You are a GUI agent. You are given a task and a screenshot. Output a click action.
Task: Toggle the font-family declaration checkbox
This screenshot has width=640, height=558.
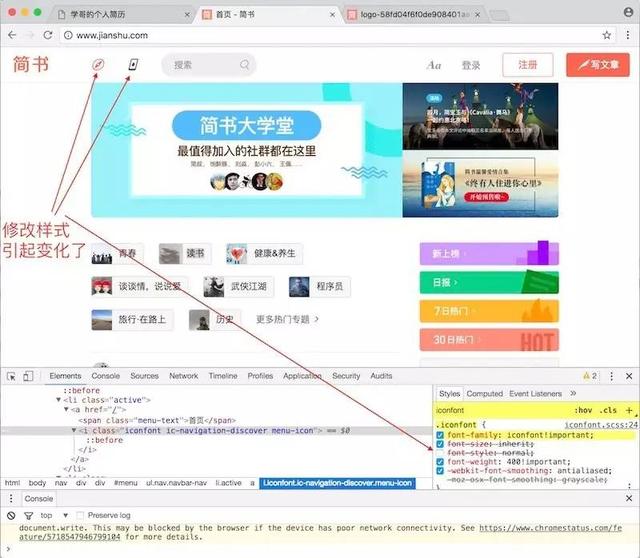pos(440,435)
